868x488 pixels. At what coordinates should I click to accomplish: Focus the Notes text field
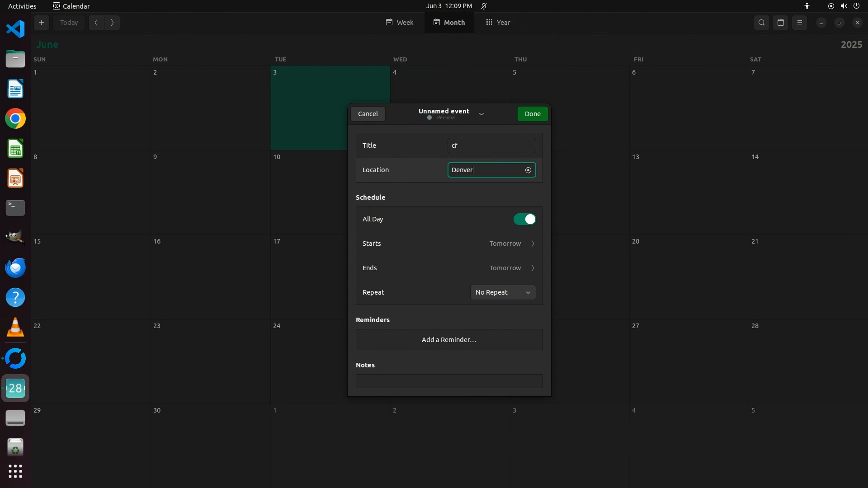coord(449,381)
